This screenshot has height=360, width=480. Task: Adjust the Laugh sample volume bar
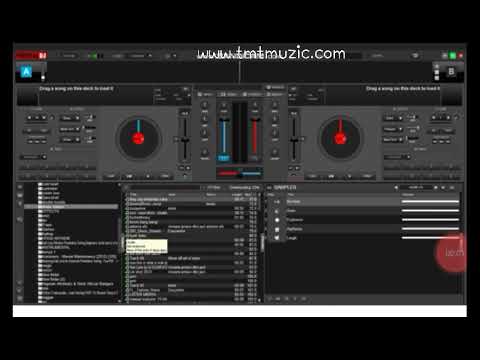point(430,238)
